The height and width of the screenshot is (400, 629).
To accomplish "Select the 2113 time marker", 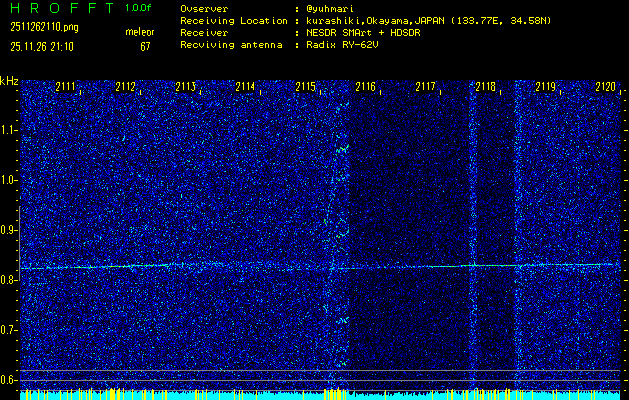I will (186, 88).
